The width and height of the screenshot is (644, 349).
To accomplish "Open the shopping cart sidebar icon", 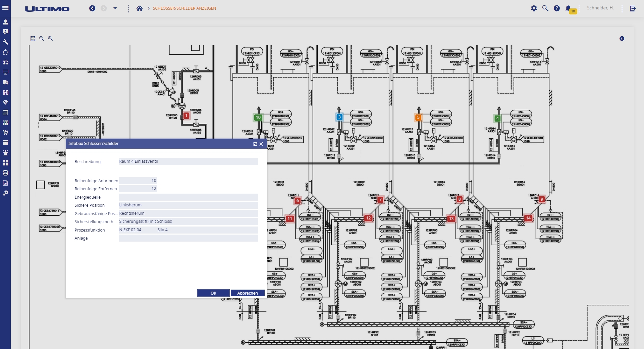I will pyautogui.click(x=5, y=133).
